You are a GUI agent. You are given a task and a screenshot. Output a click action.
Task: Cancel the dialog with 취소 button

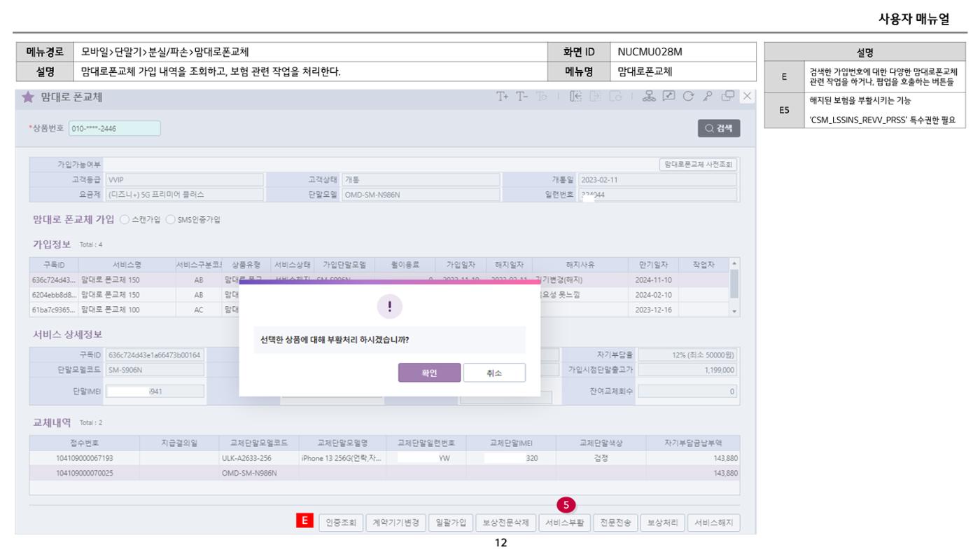coord(494,373)
